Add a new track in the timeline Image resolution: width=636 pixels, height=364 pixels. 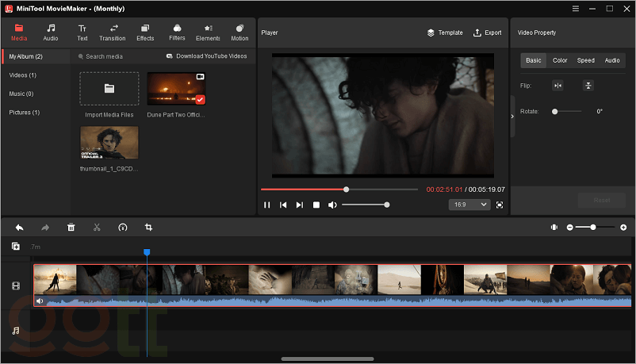pyautogui.click(x=16, y=247)
